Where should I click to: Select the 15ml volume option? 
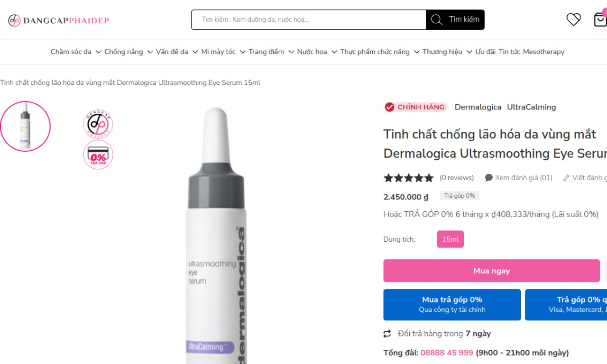tap(450, 239)
